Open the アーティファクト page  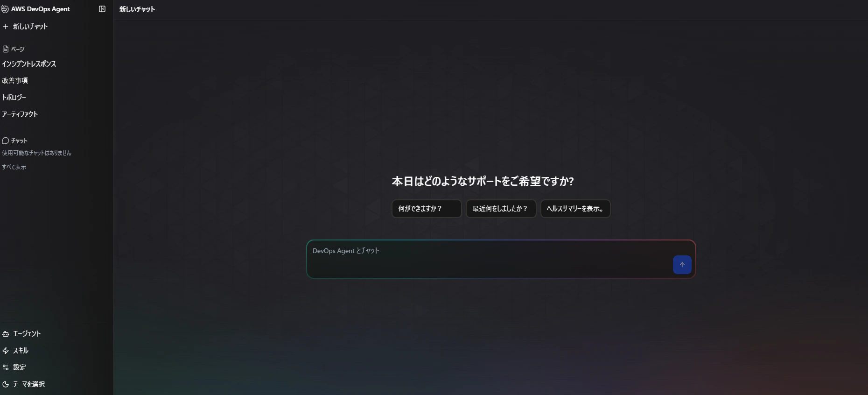[20, 114]
